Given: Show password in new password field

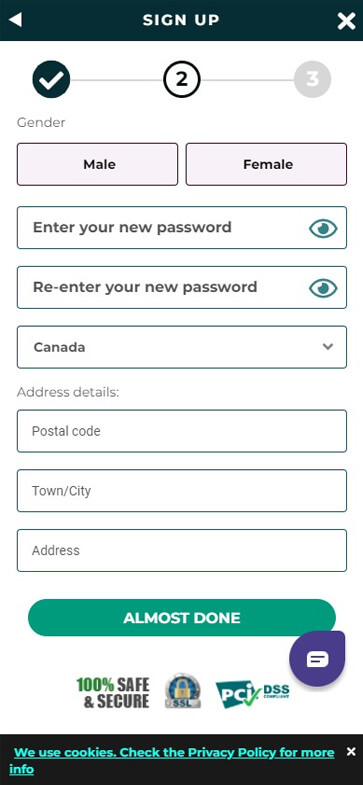Looking at the screenshot, I should click(x=323, y=229).
